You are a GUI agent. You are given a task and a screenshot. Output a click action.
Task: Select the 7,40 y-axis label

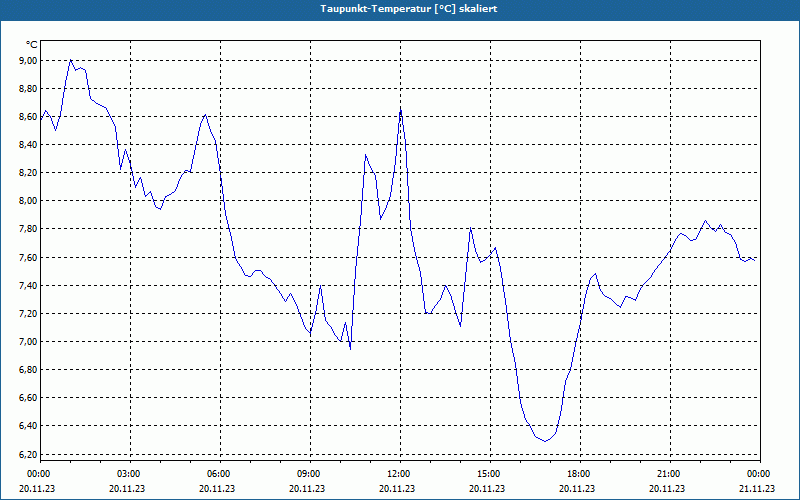tap(29, 286)
